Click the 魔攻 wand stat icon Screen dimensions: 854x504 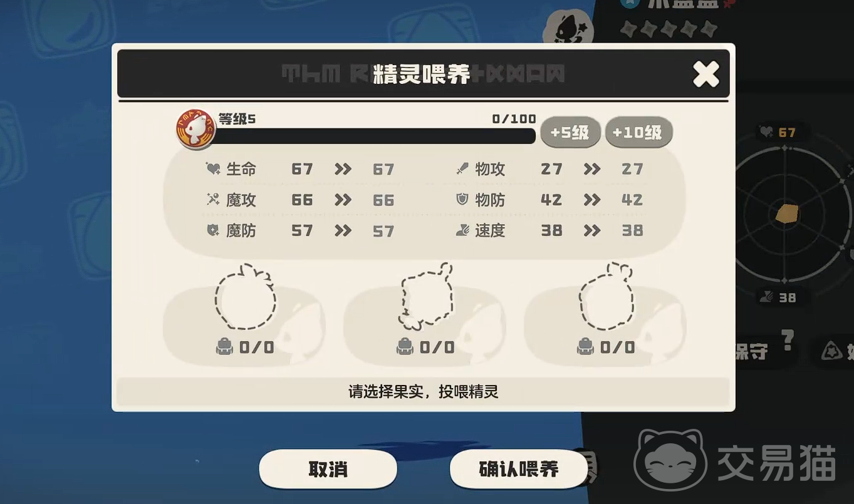click(x=213, y=199)
